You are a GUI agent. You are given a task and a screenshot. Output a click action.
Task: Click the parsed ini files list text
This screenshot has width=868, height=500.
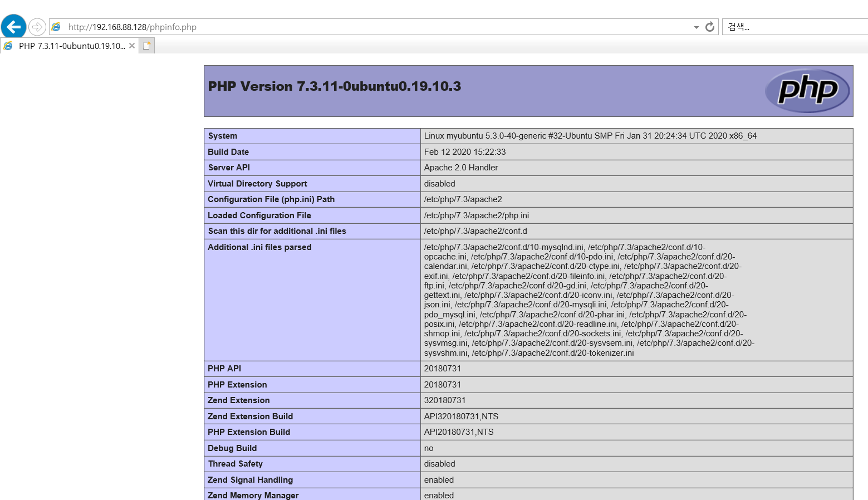pyautogui.click(x=589, y=300)
